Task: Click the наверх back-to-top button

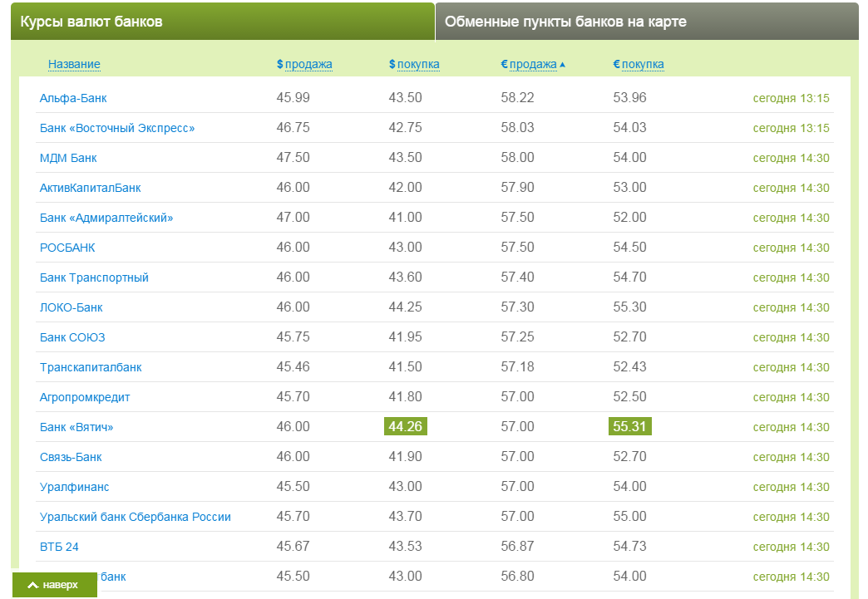Action: click(x=54, y=585)
